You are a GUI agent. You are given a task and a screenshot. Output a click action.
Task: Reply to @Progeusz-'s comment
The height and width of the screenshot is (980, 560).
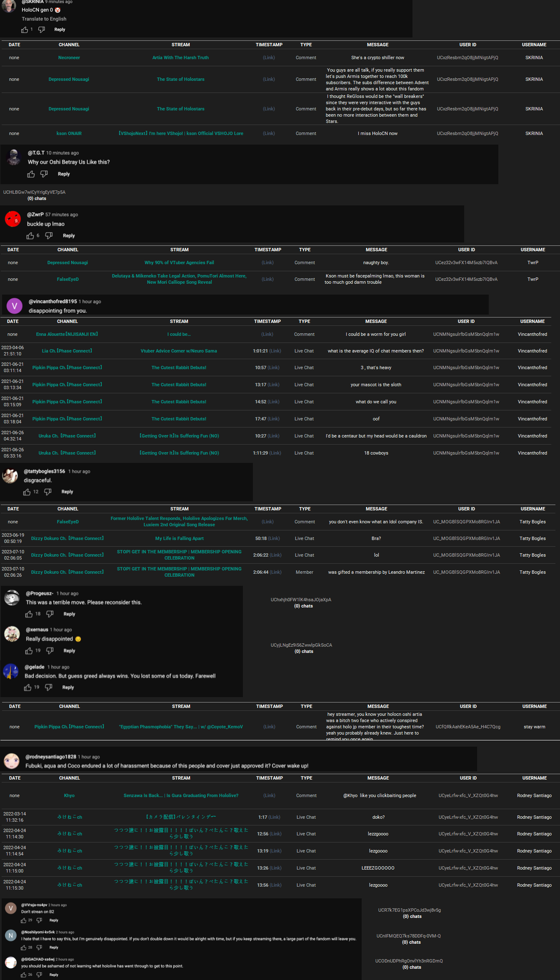click(x=69, y=614)
